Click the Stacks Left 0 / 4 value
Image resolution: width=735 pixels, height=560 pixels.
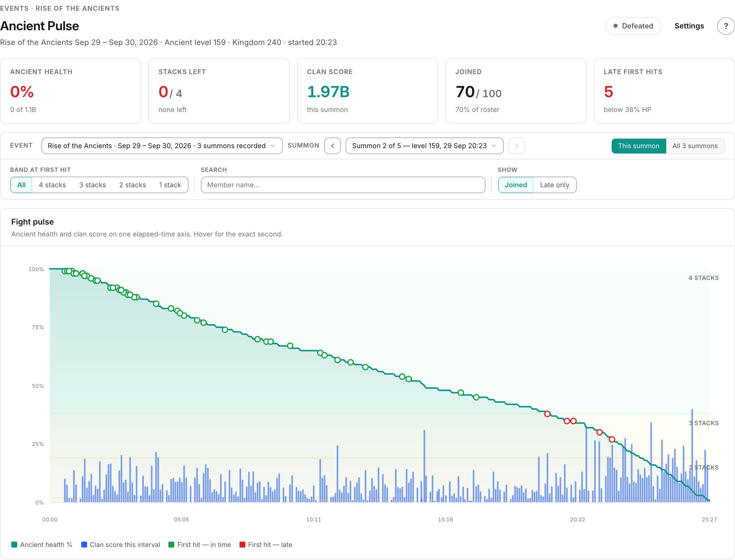[x=170, y=92]
